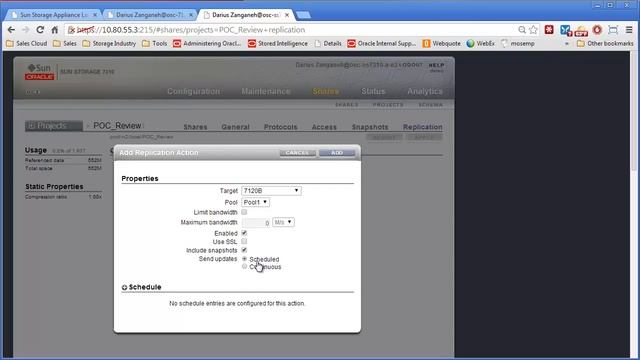640x360 pixels.
Task: Open the Target dropdown showing 7120B
Action: point(271,191)
